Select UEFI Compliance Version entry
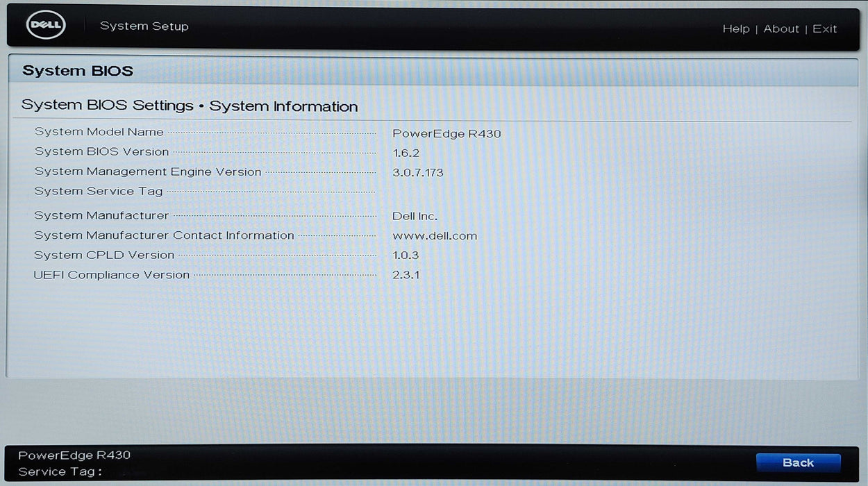This screenshot has height=486, width=868. pos(112,275)
